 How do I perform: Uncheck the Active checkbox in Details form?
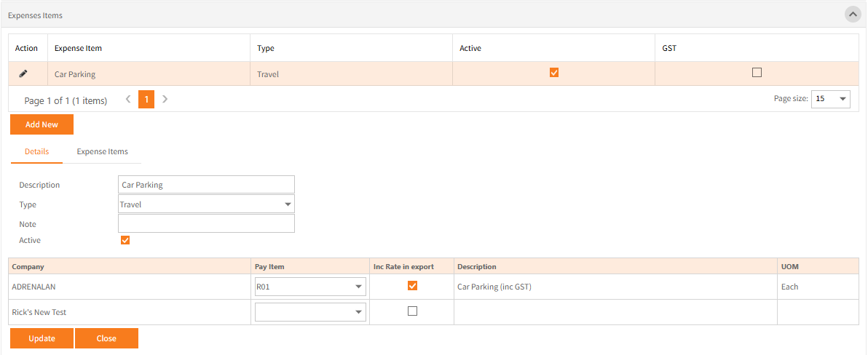125,240
